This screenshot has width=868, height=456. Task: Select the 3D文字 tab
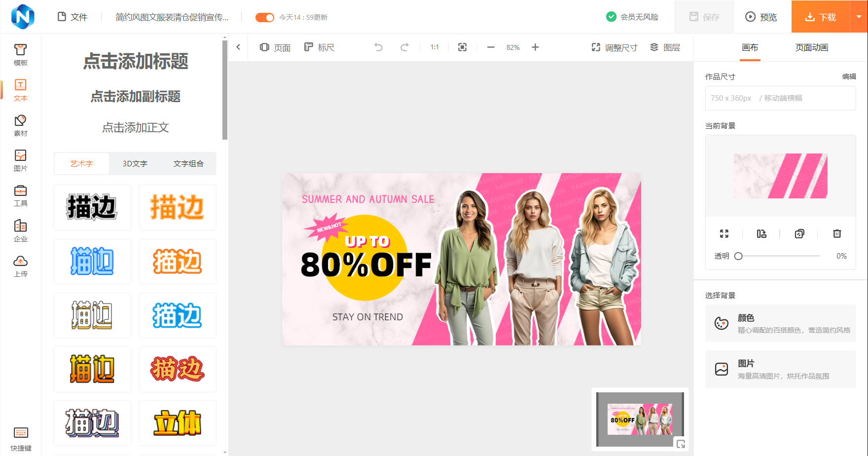click(x=135, y=164)
